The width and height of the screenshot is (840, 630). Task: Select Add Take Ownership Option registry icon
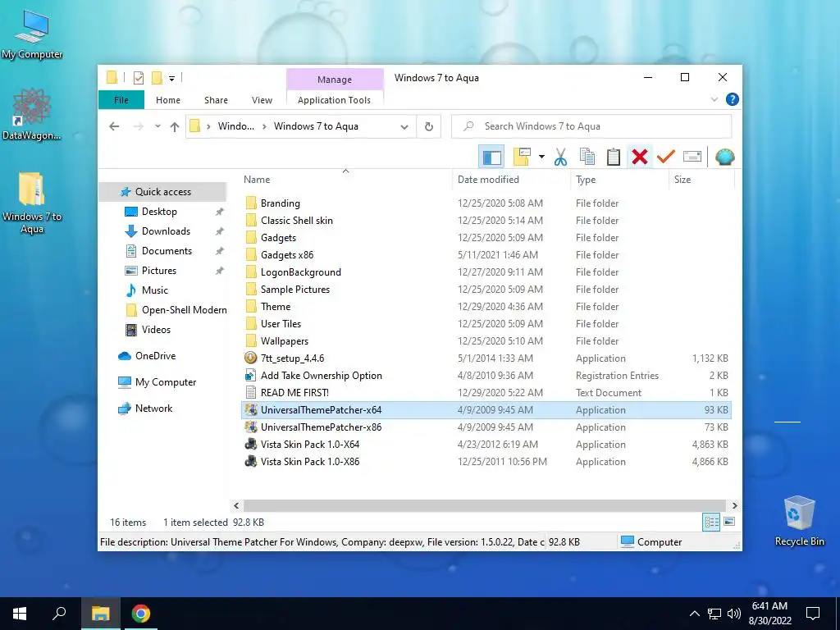tap(251, 375)
